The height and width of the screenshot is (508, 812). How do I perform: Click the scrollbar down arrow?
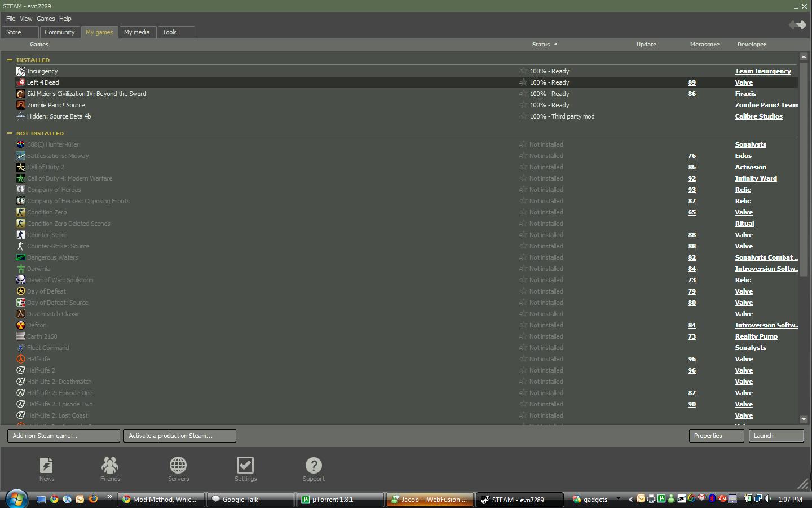(x=804, y=419)
